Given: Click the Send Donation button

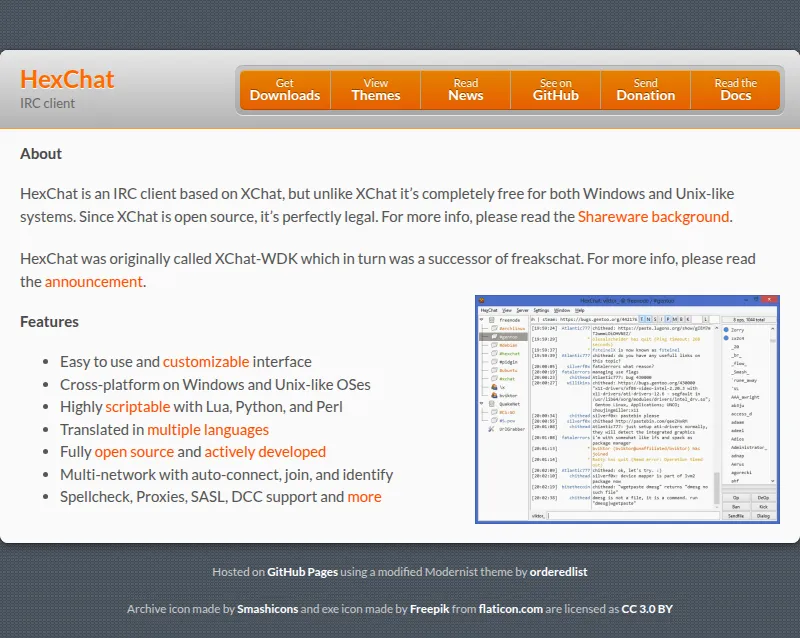Looking at the screenshot, I should (646, 90).
